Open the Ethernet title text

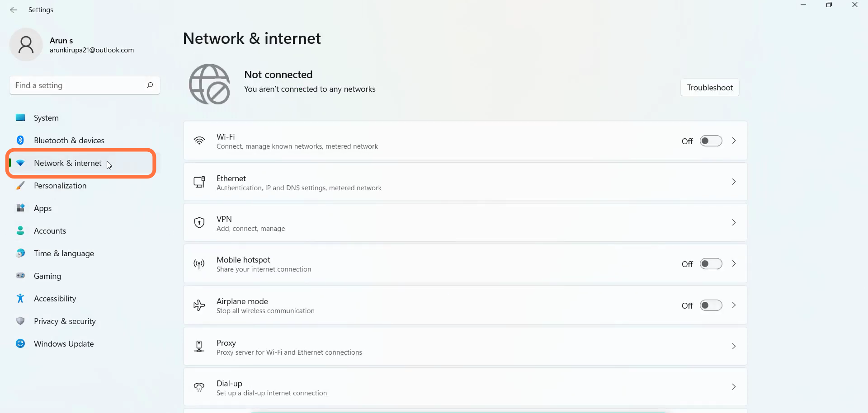click(x=231, y=178)
